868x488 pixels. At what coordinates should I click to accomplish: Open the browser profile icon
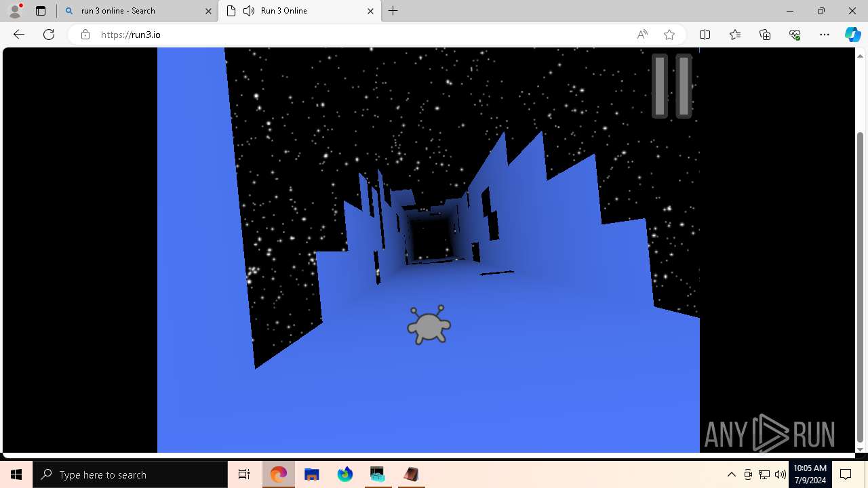click(14, 11)
